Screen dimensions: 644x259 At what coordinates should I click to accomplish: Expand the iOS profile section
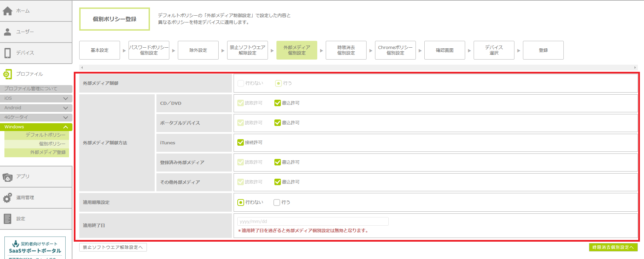66,98
